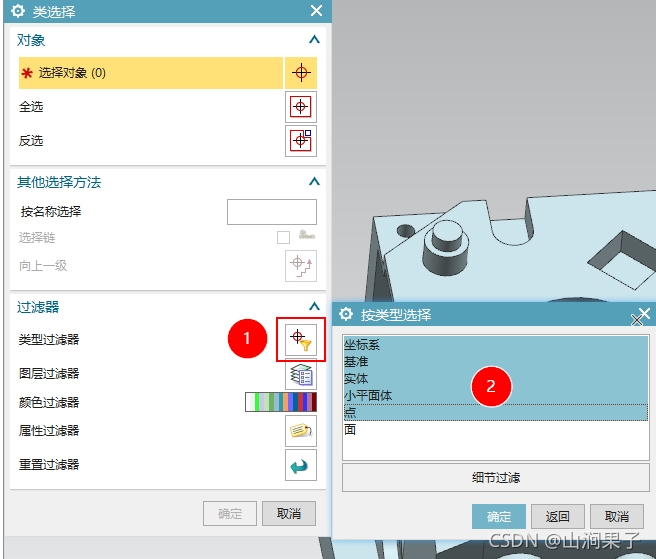The height and width of the screenshot is (559, 656).
Task: Select 小平面体 in the type list
Action: point(496,395)
